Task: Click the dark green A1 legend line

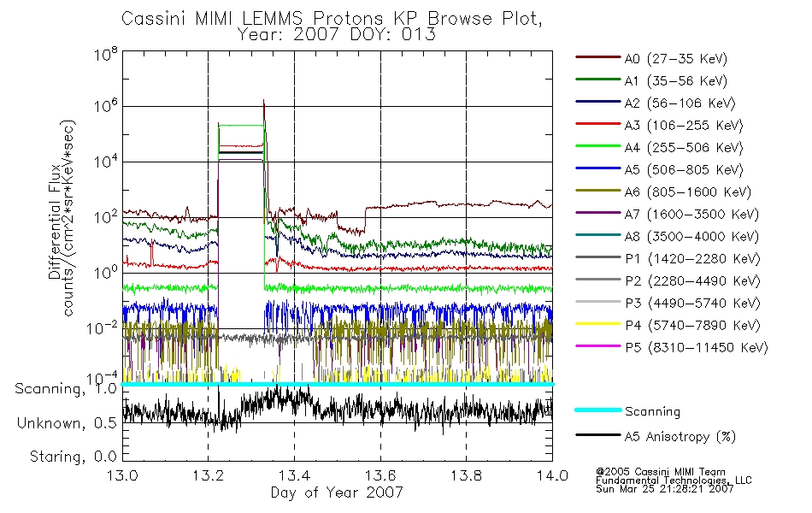Action: [597, 80]
